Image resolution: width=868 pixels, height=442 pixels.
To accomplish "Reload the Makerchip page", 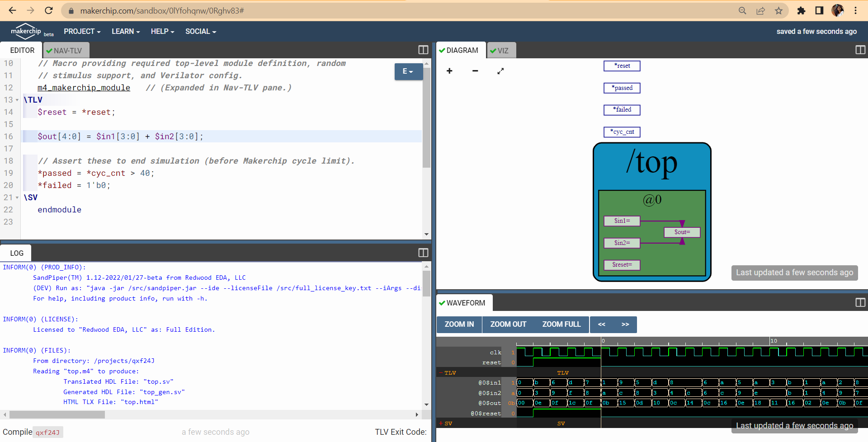I will [x=49, y=10].
